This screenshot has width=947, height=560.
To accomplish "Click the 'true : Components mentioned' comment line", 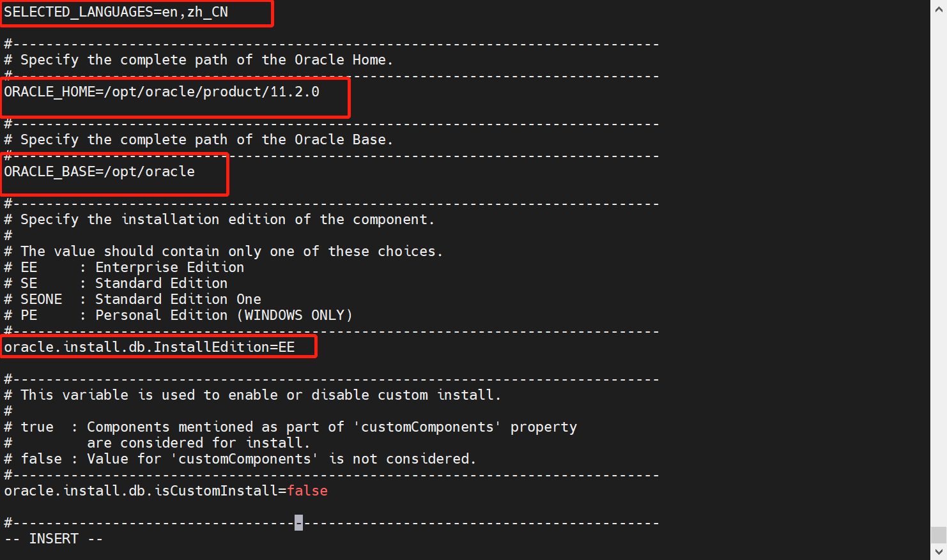I will [x=290, y=427].
